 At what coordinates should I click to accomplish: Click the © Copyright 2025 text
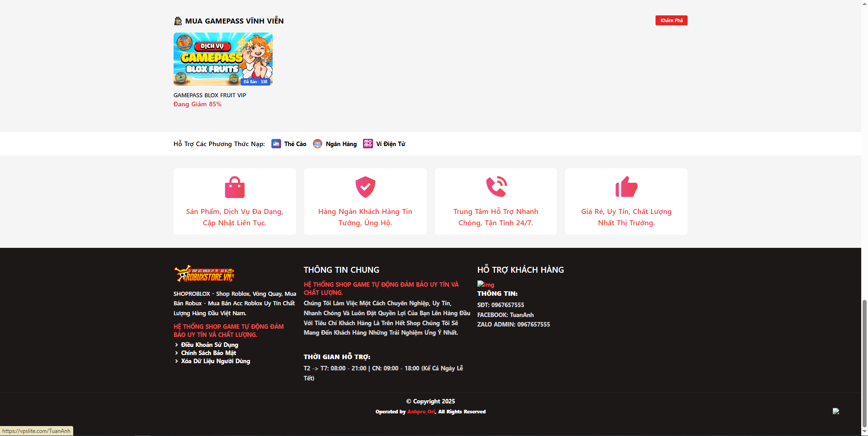[430, 401]
